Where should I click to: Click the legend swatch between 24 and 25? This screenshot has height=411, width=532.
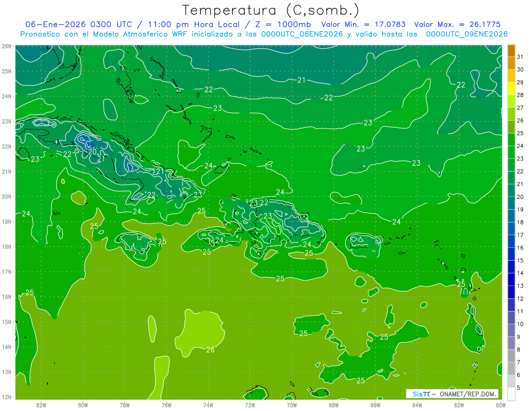pos(511,140)
